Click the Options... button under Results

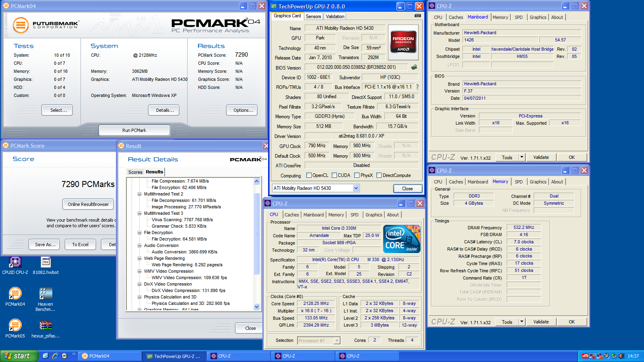click(242, 110)
